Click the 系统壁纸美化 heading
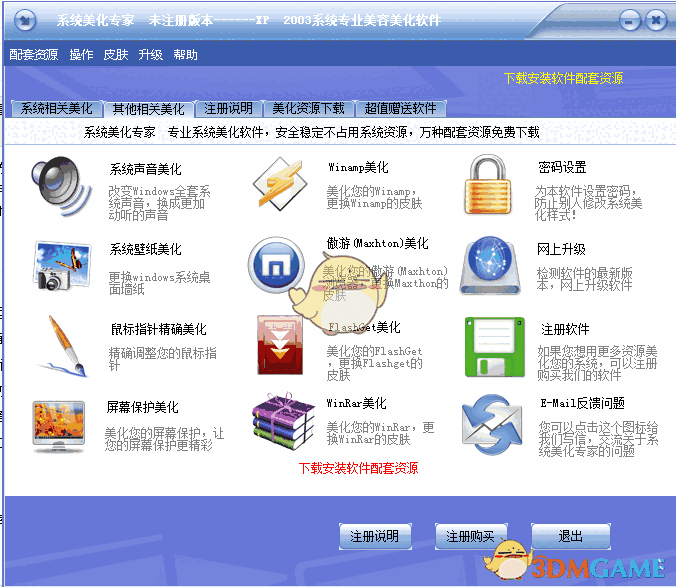 pyautogui.click(x=146, y=249)
